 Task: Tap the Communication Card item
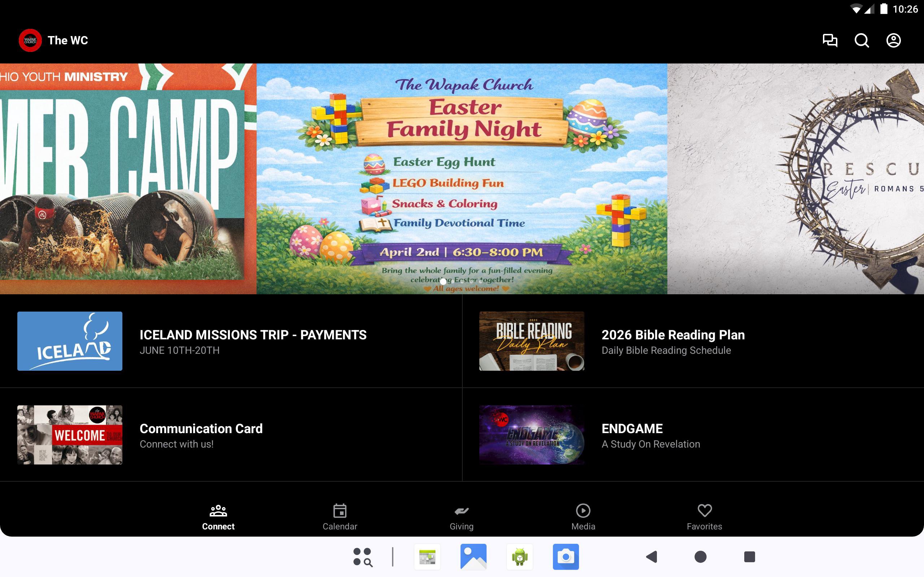tap(201, 435)
